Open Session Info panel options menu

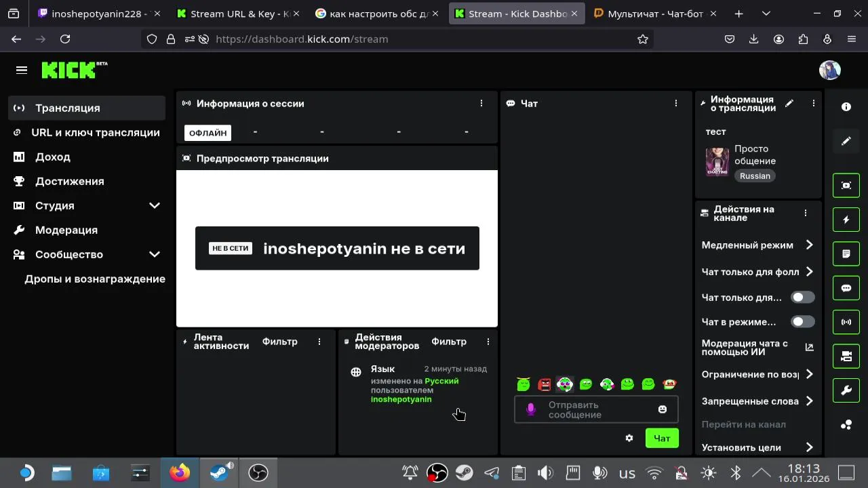point(481,104)
